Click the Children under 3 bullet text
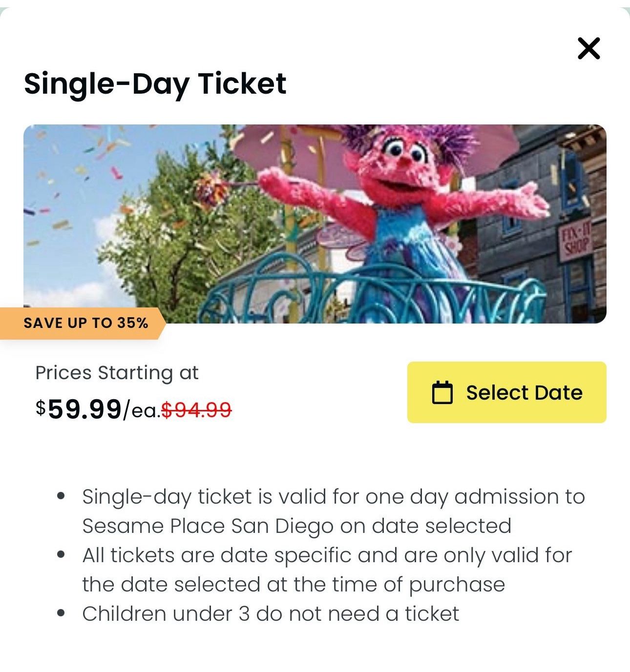 (271, 614)
